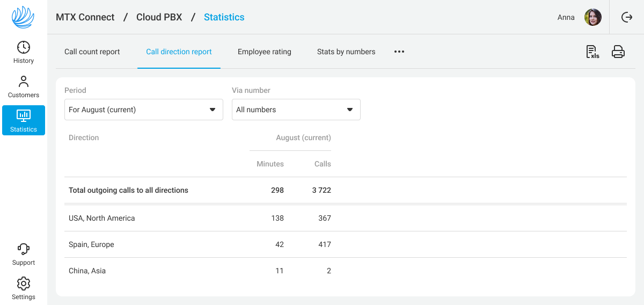Open the Stats by numbers tab
This screenshot has height=305, width=644.
pyautogui.click(x=346, y=52)
